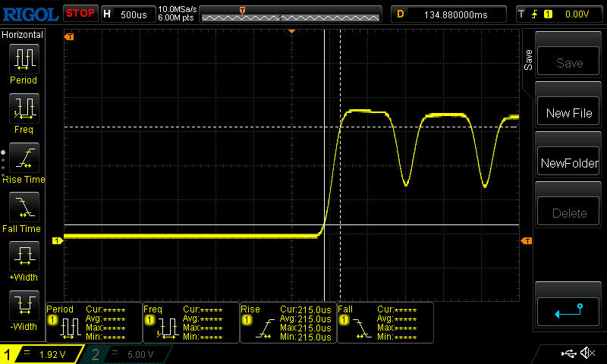
Task: Select the Period measurement icon
Action: tap(24, 59)
